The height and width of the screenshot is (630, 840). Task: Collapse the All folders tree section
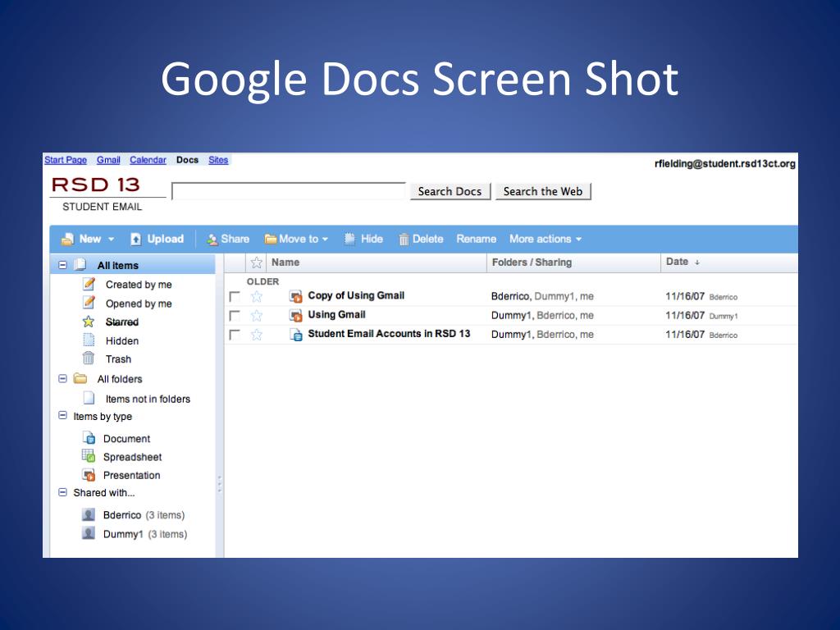(62, 378)
